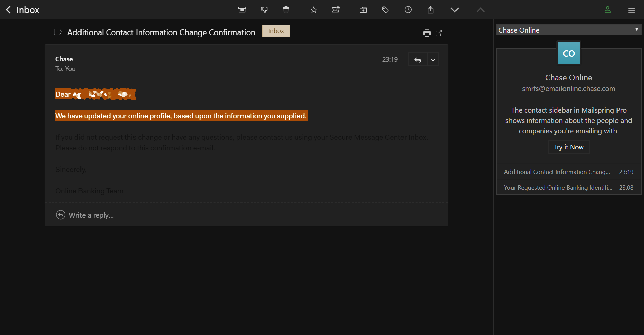Move message to trash
644x335 pixels.
coord(286,10)
